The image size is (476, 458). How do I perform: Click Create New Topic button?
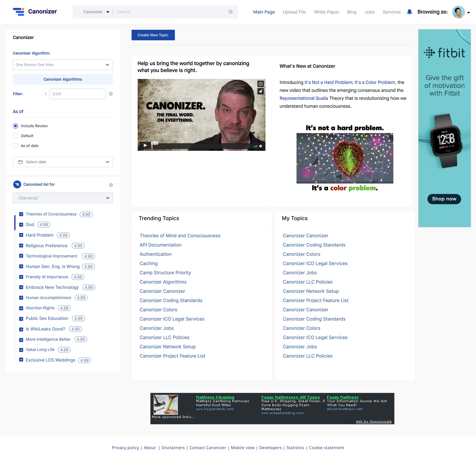(x=153, y=35)
